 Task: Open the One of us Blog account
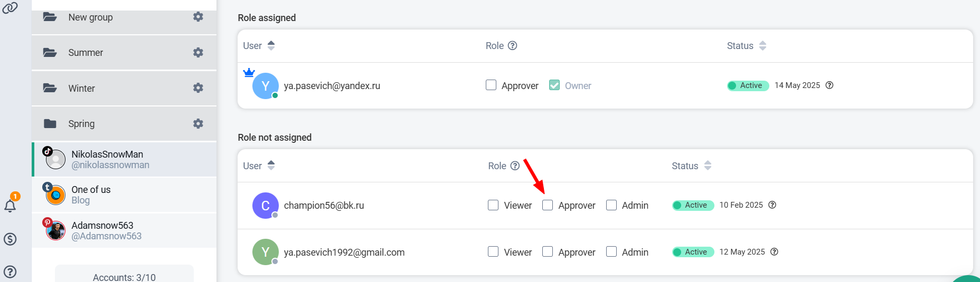[91, 195]
